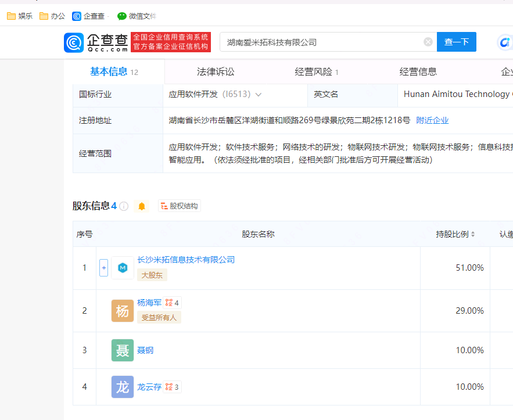Viewport: 513px width, 420px height.
Task: Click the info icon beside 股东信息
Action: click(x=124, y=206)
